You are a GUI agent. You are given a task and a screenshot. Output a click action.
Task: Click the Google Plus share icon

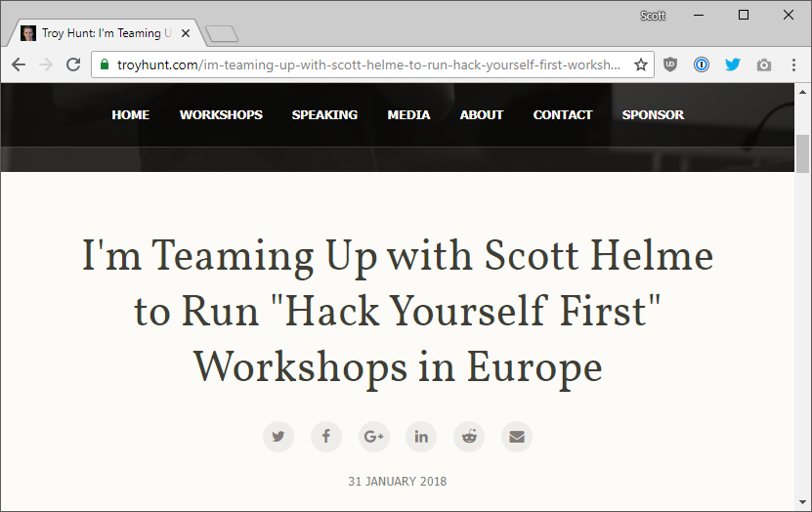click(373, 436)
